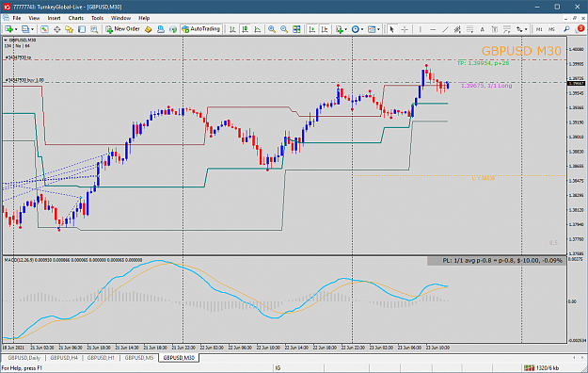Select the text label tool

pyautogui.click(x=483, y=29)
